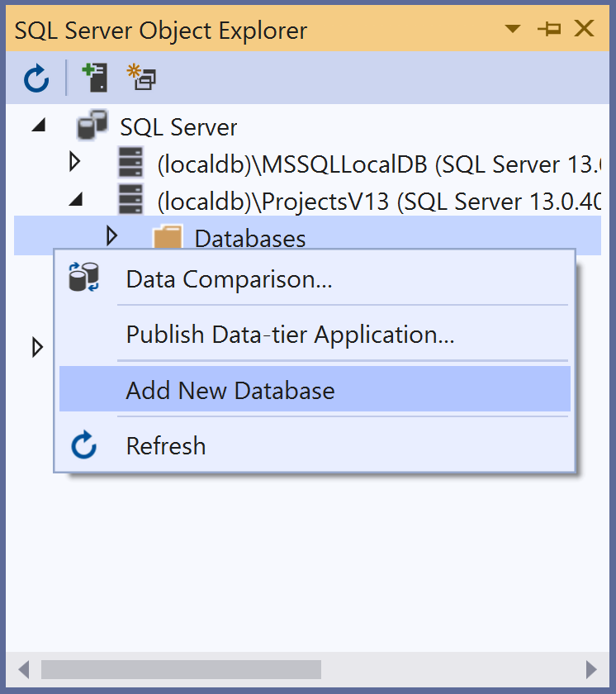
Task: Select the SQL Server tree label
Action: (x=178, y=127)
